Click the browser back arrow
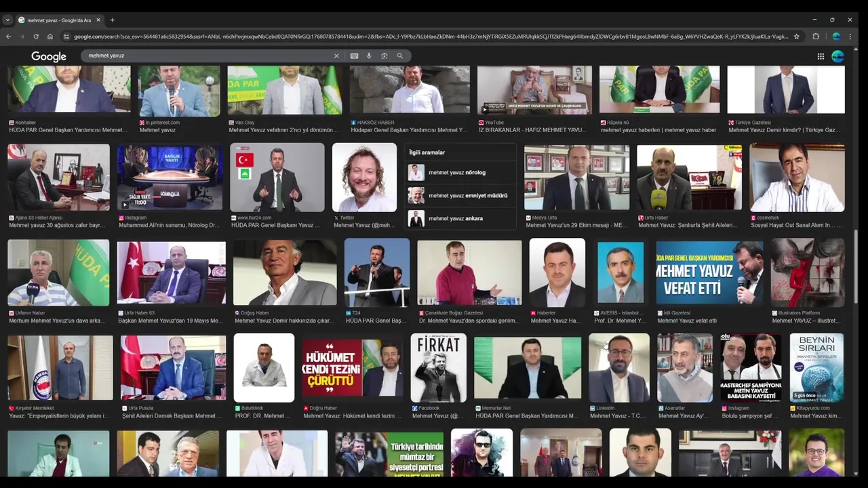The height and width of the screenshot is (488, 868). (8, 37)
